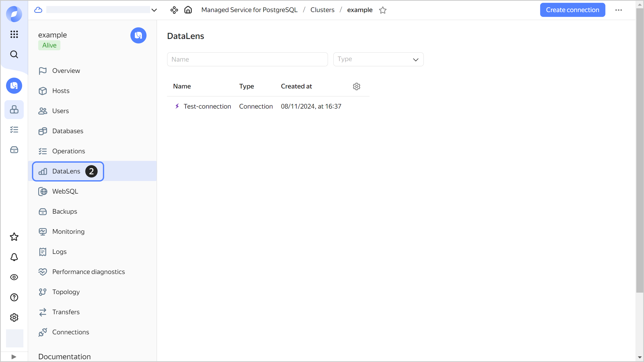
Task: Open WebSQL in the sidebar
Action: [65, 191]
